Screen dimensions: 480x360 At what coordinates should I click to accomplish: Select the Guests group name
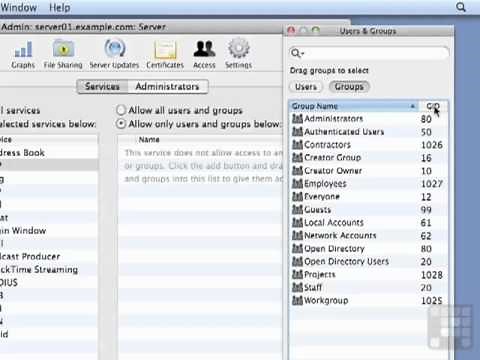[318, 209]
